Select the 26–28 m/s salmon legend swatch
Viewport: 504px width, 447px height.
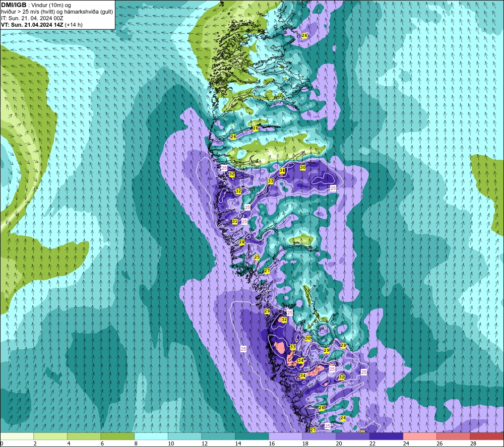click(453, 436)
